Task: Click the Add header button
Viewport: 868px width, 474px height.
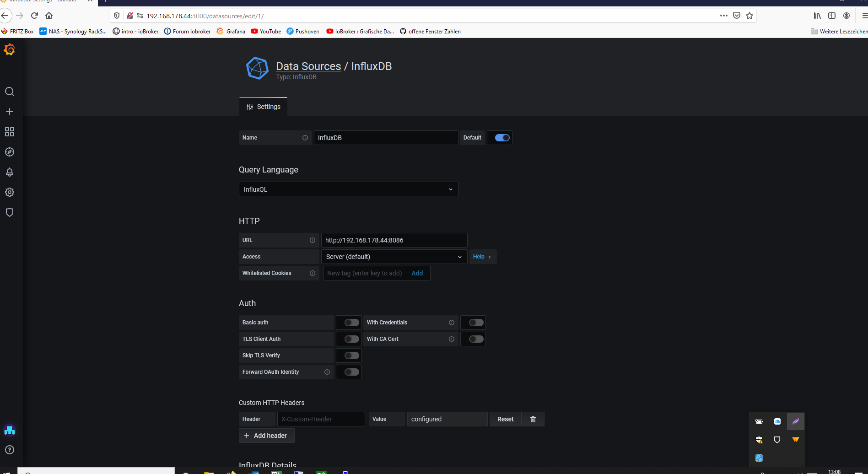Action: pos(266,436)
